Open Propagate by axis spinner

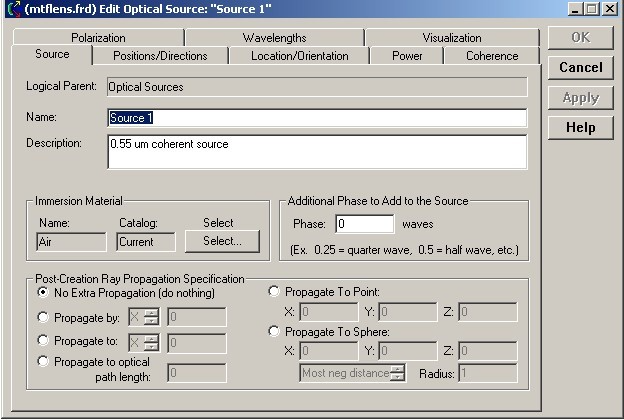pyautogui.click(x=151, y=318)
